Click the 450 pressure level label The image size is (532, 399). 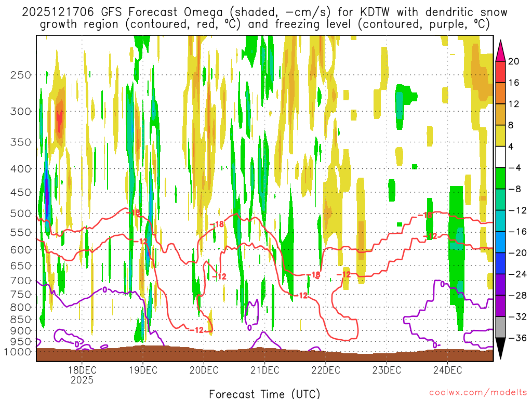click(x=21, y=192)
